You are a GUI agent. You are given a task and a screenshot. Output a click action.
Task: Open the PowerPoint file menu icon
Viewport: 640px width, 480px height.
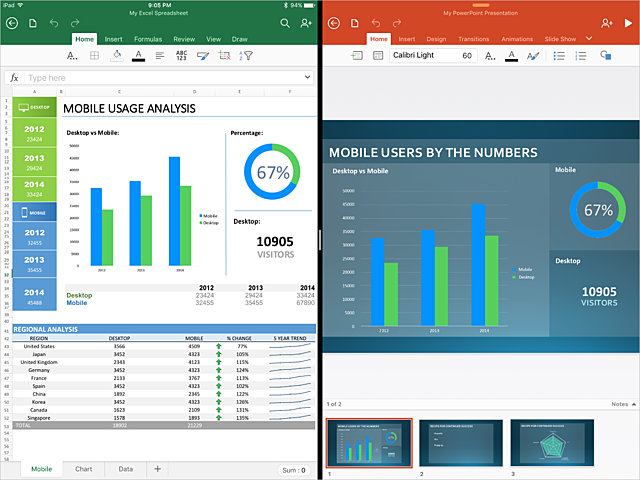pyautogui.click(x=355, y=23)
